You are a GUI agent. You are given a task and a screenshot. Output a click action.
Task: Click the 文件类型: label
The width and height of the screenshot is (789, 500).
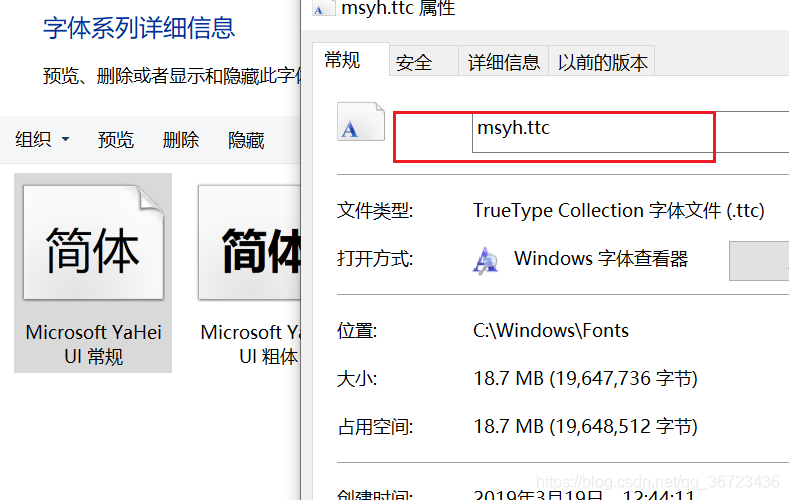pyautogui.click(x=375, y=210)
